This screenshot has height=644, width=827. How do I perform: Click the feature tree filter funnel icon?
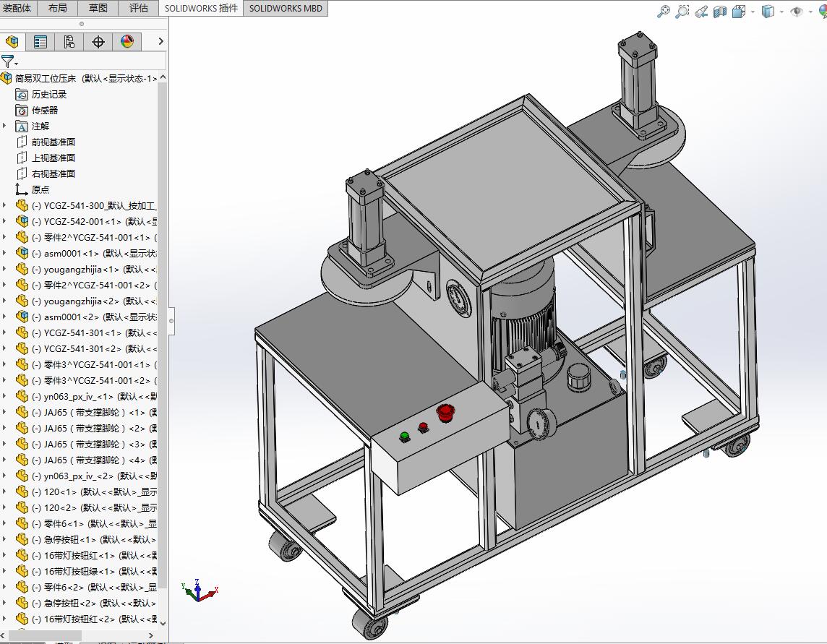click(x=7, y=61)
